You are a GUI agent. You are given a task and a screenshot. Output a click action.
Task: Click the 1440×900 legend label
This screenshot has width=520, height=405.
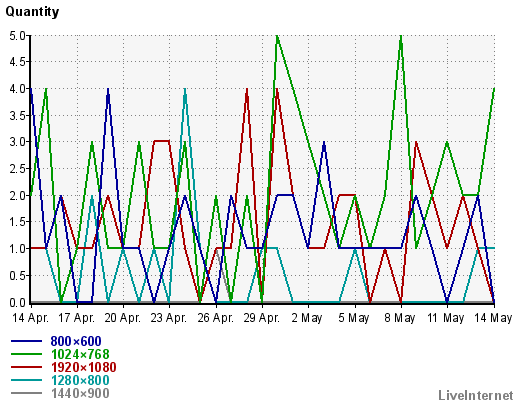point(80,394)
